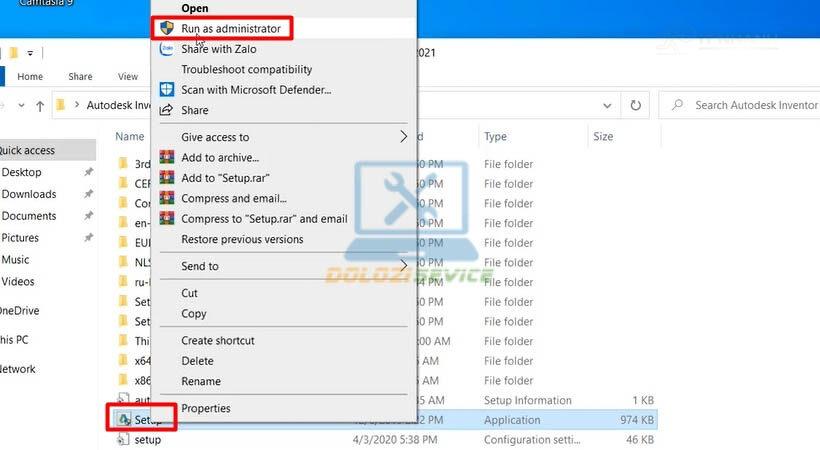Choose Properties in the context menu
820x450 pixels.
[205, 408]
